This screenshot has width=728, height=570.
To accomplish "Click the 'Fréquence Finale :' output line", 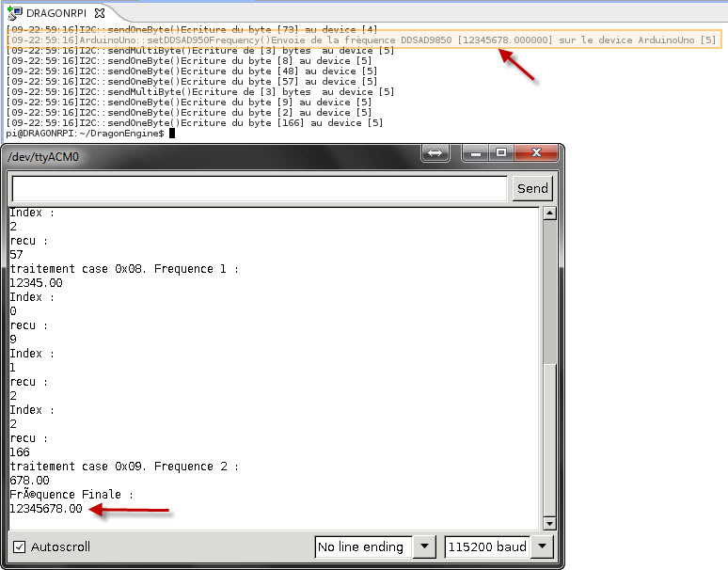I will [71, 495].
